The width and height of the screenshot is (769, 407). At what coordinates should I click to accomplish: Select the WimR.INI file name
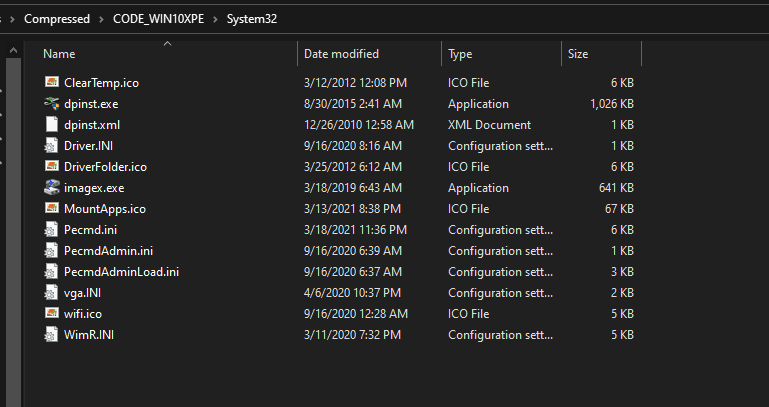(x=89, y=334)
